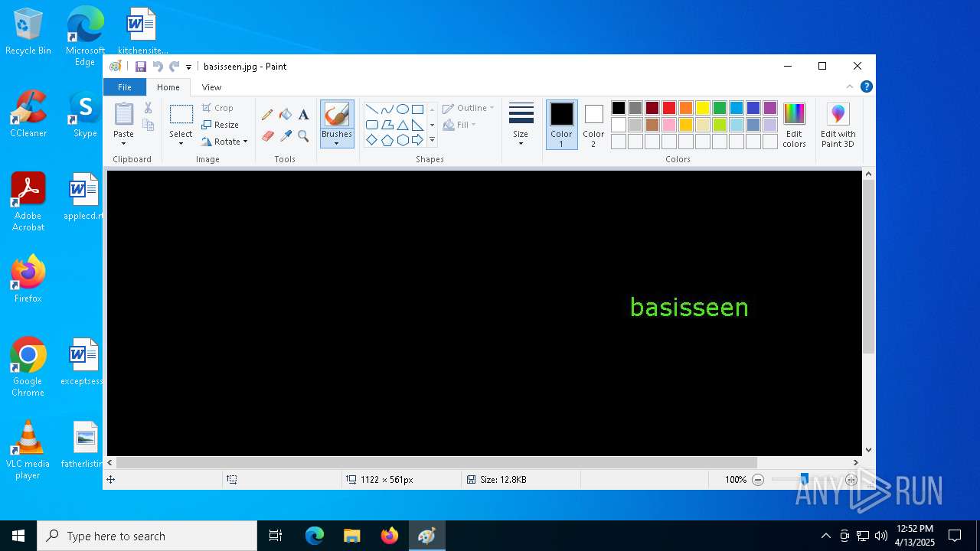This screenshot has width=980, height=551.
Task: Click the zoom slider handle
Action: tap(804, 480)
